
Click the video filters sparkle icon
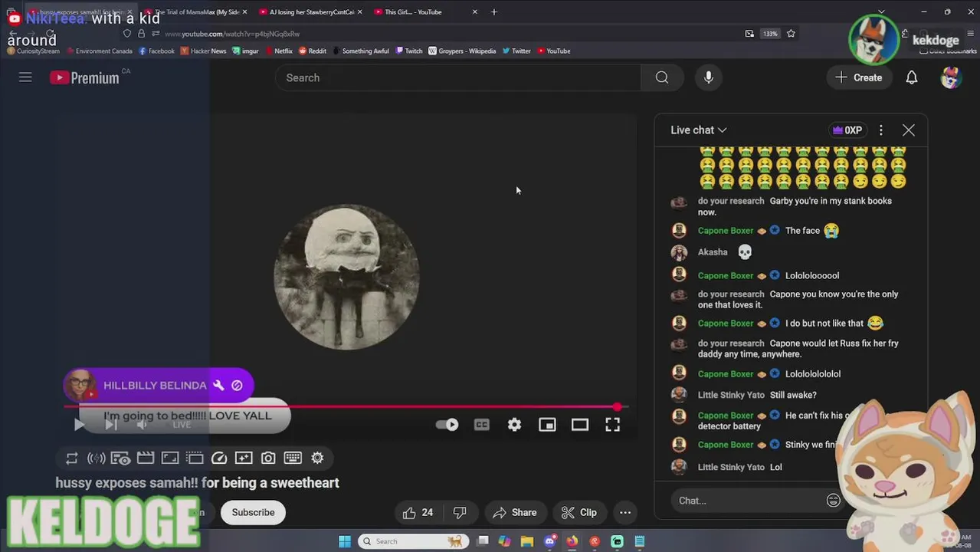click(244, 458)
